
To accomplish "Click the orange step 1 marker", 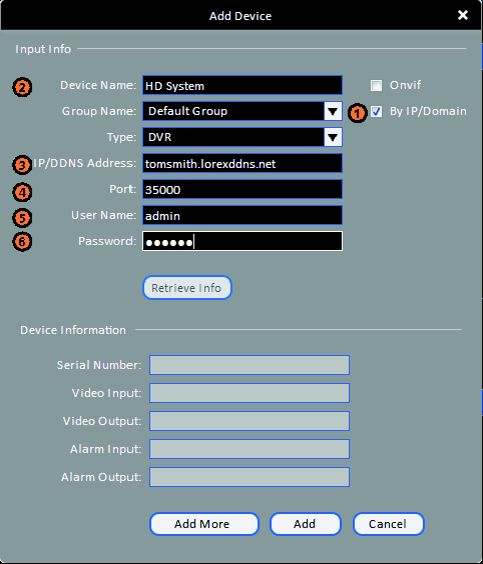I will (357, 113).
